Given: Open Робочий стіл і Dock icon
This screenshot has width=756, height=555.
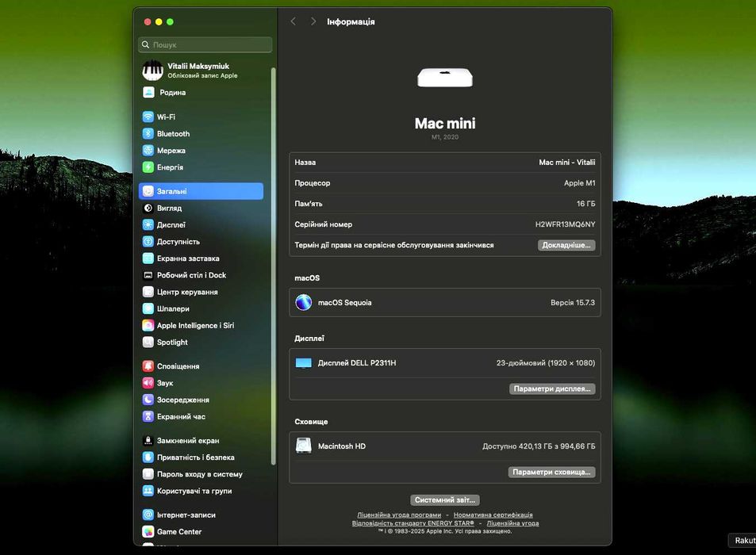Looking at the screenshot, I should click(x=148, y=275).
